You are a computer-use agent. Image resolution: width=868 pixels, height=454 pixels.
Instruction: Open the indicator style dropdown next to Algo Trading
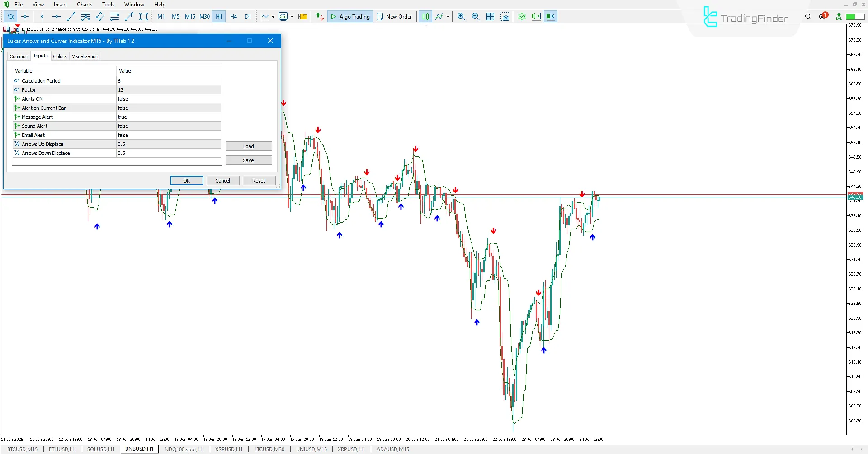point(447,17)
